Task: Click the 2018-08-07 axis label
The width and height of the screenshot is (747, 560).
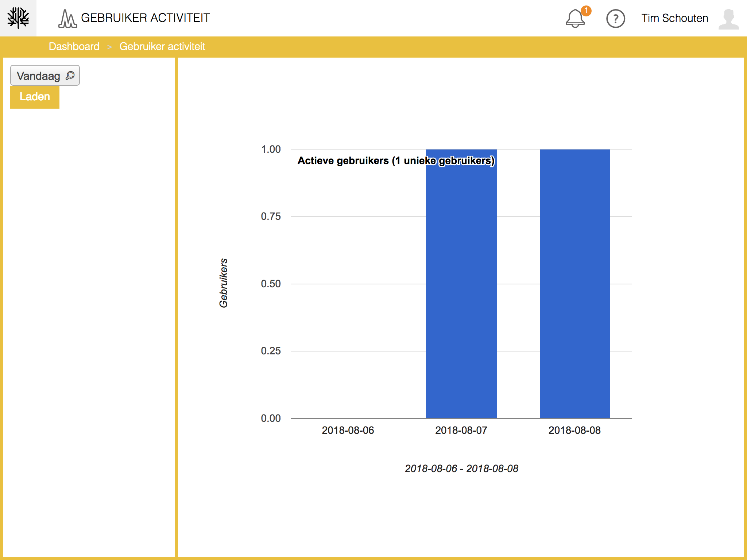Action: (x=461, y=430)
